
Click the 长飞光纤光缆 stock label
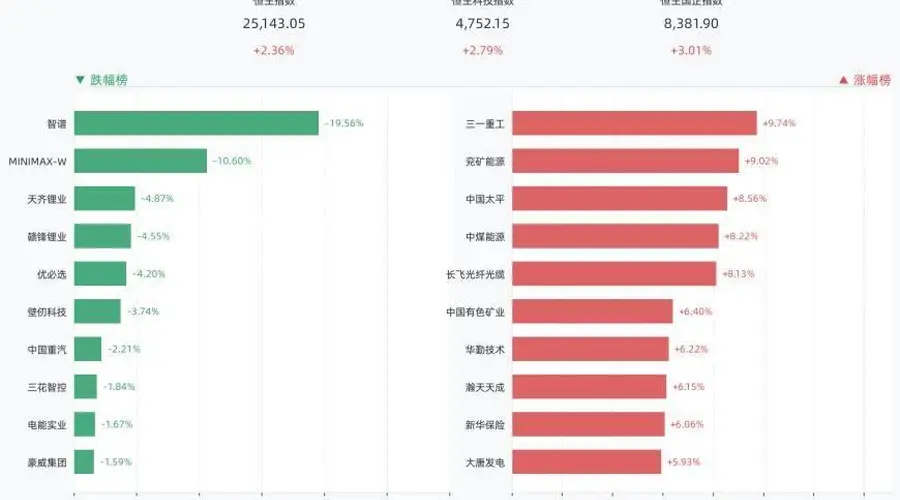tap(475, 274)
